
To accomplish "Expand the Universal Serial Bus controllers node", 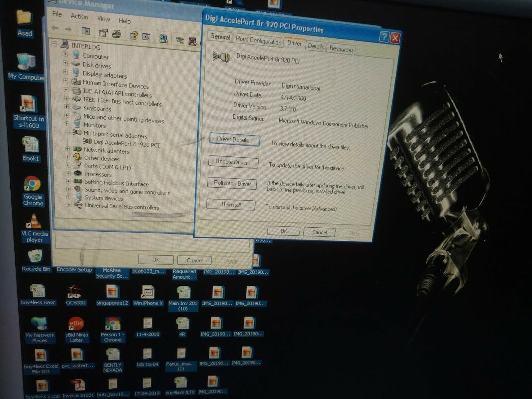I will (x=69, y=205).
